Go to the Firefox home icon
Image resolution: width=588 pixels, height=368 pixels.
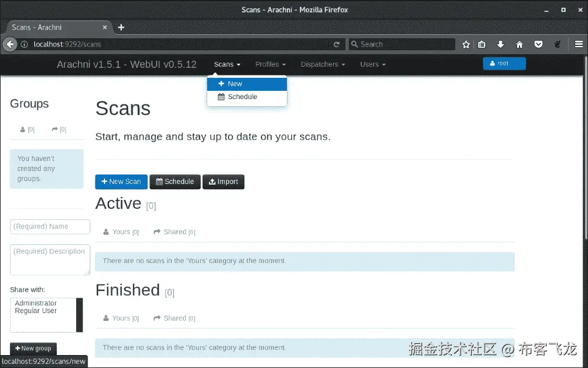click(520, 45)
